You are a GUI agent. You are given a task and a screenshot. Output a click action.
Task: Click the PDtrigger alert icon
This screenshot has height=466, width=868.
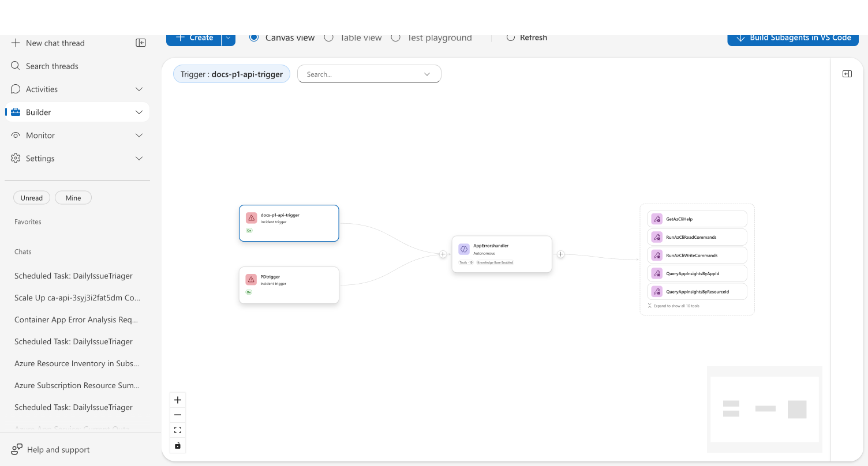251,280
